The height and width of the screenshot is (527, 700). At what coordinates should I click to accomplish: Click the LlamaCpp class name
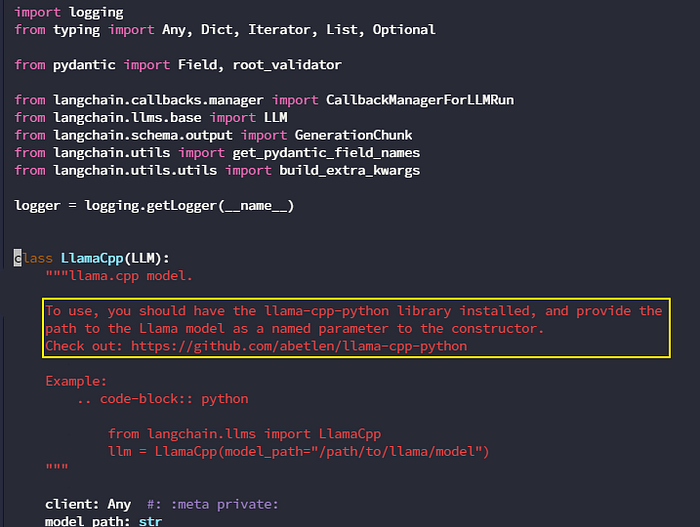[x=92, y=258]
